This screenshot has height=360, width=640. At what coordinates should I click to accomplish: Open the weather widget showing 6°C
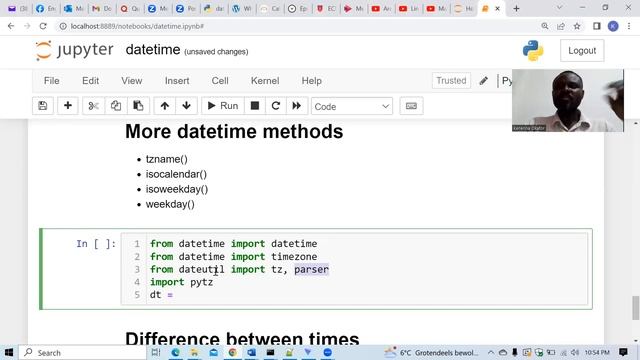pos(432,352)
